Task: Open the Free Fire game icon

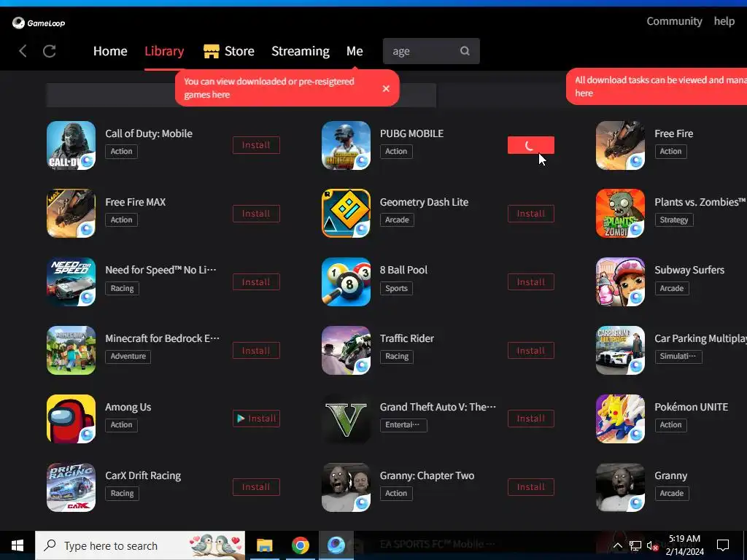Action: (620, 145)
